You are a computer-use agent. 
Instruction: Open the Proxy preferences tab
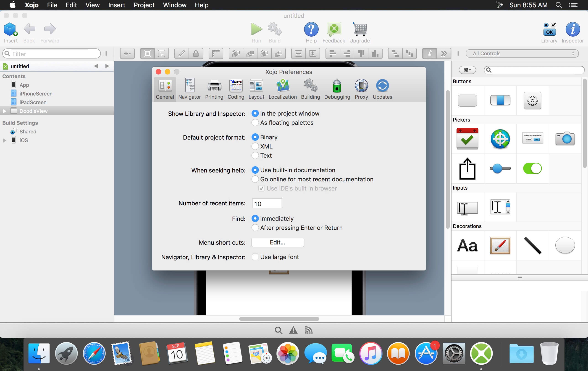click(x=361, y=89)
